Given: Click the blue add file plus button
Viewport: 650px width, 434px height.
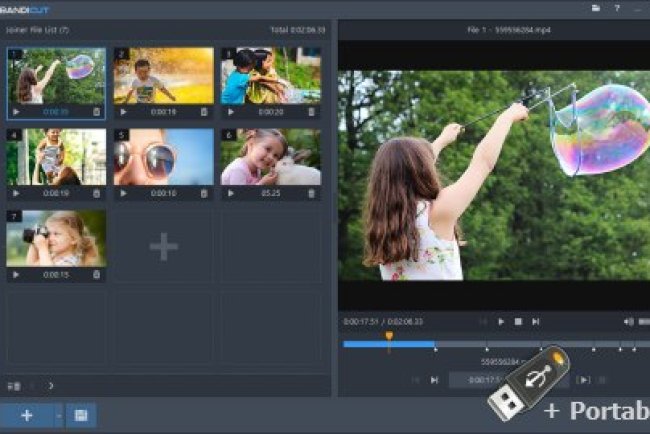Looking at the screenshot, I should 27,415.
